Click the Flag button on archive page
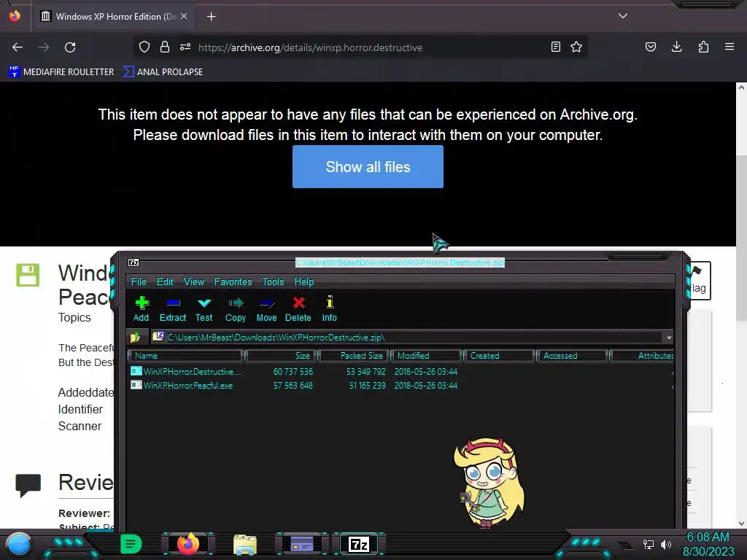The width and height of the screenshot is (747, 560). tap(699, 281)
